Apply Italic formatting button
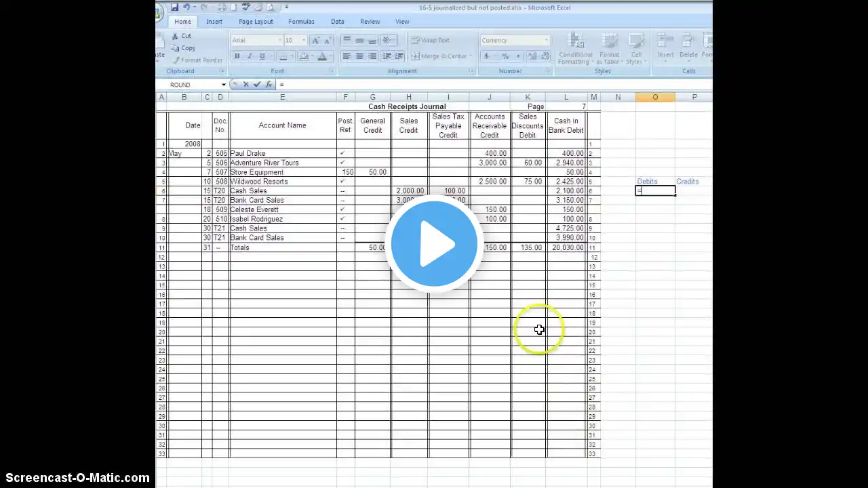868x488 pixels. (x=250, y=56)
